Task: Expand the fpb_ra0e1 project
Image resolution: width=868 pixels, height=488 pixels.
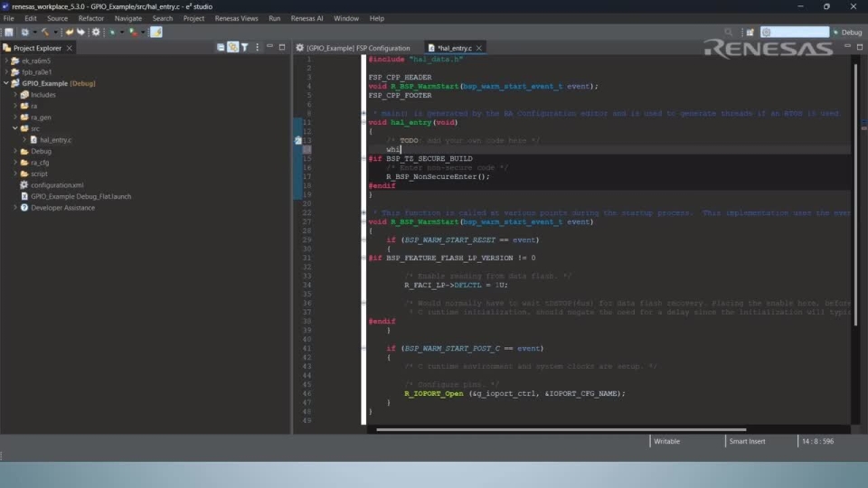Action: [x=6, y=72]
